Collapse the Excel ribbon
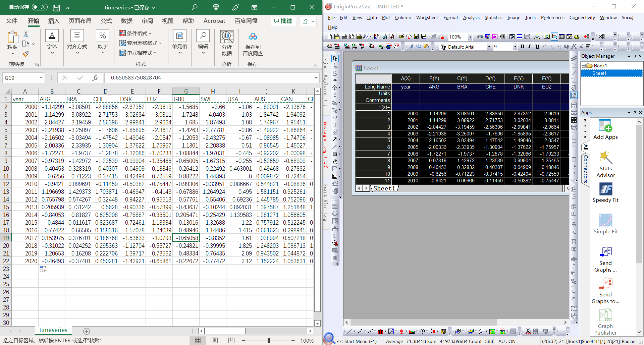Viewport: 644px width, 345px height. (316, 65)
